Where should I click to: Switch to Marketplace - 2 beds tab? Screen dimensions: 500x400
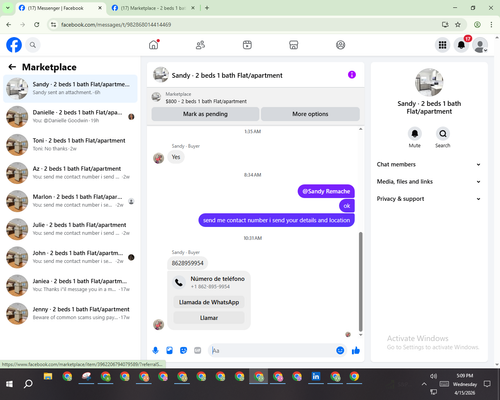[153, 8]
